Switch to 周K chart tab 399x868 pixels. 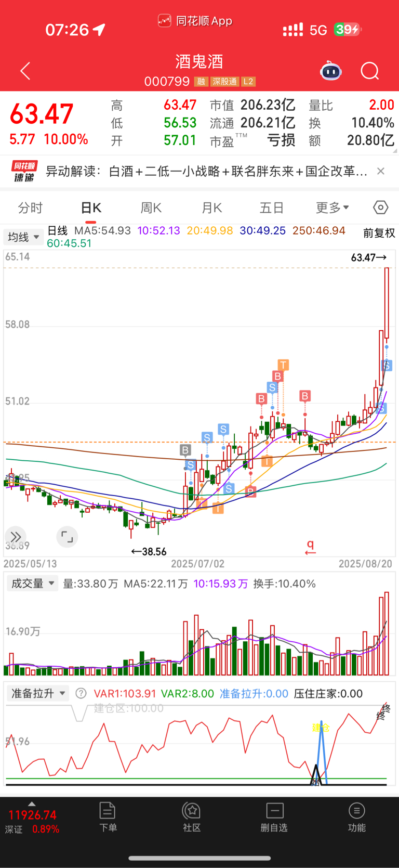[151, 208]
